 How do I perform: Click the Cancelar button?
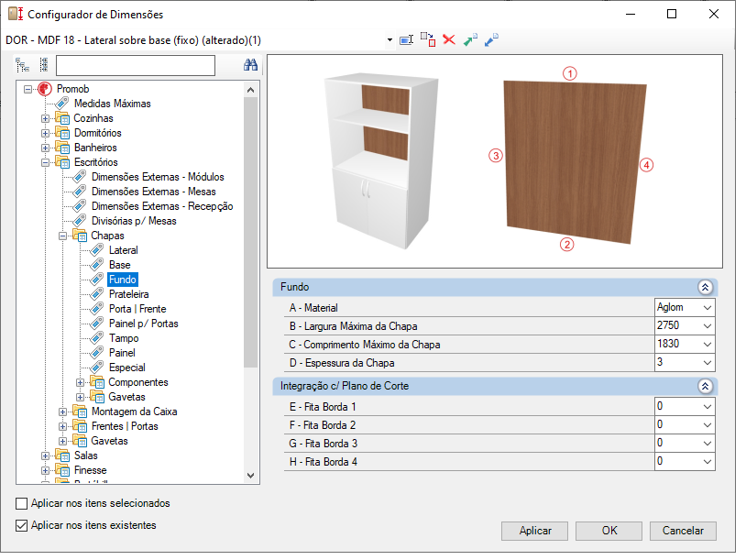pos(683,531)
